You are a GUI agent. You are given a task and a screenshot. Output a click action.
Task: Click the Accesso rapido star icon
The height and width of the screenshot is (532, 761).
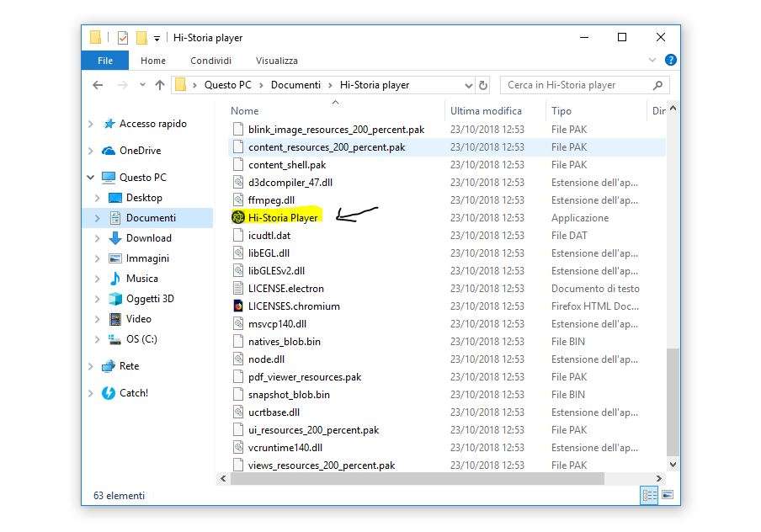click(x=109, y=124)
